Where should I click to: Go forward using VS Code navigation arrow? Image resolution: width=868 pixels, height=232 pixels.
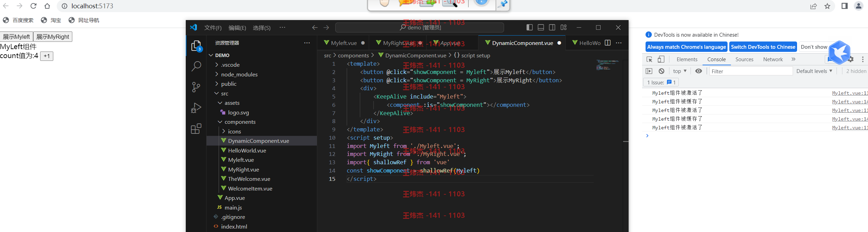point(326,28)
